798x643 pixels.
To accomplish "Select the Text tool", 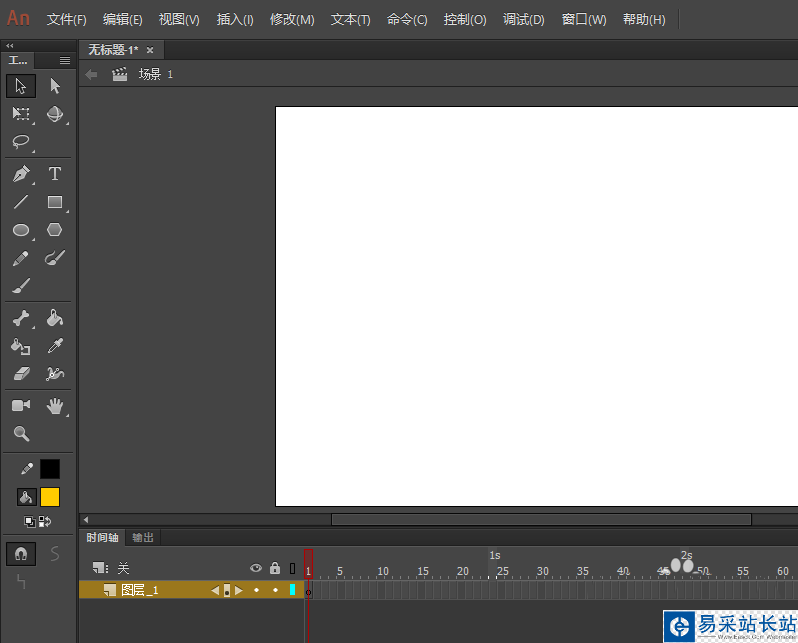I will (55, 174).
